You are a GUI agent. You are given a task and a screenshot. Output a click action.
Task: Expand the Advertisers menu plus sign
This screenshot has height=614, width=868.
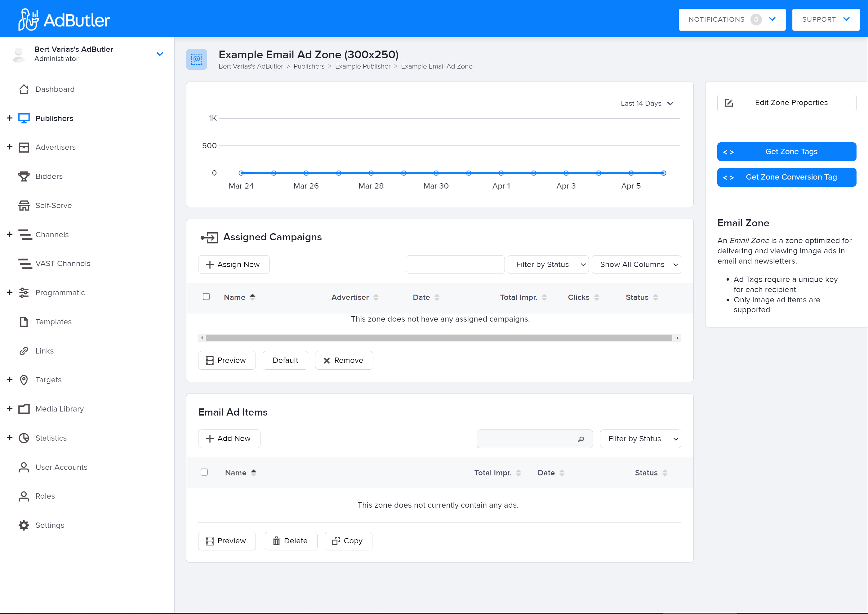click(x=10, y=147)
